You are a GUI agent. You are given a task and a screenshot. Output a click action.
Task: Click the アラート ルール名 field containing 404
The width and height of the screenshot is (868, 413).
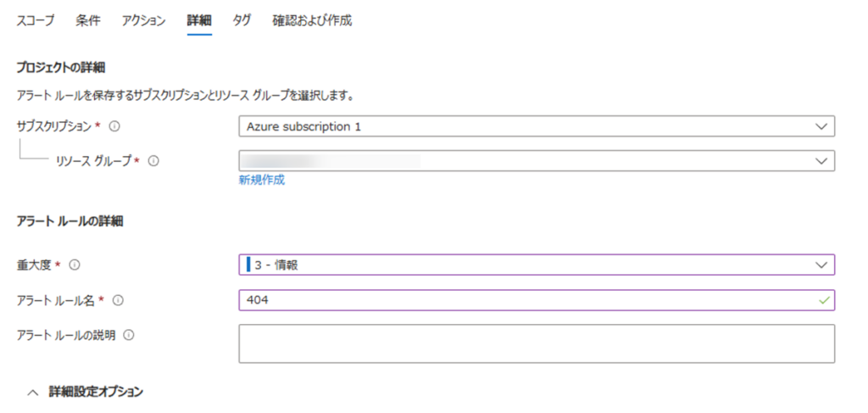pos(526,300)
